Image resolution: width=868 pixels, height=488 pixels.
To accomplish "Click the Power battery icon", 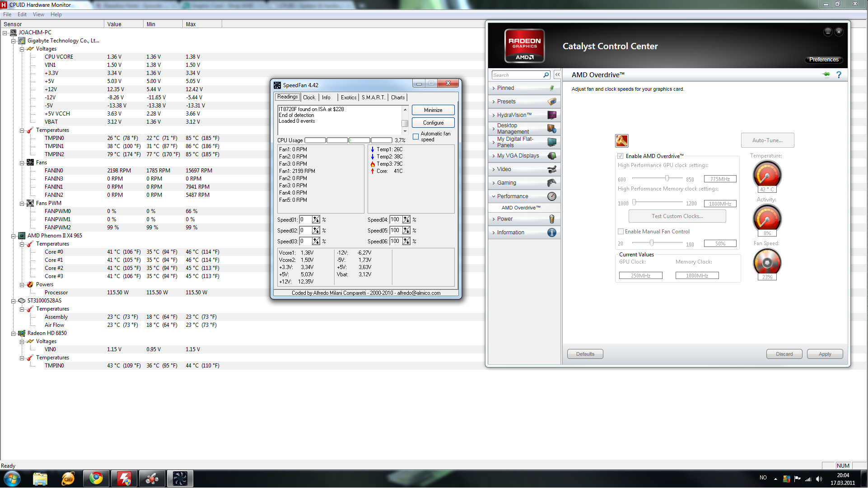I will [x=552, y=219].
